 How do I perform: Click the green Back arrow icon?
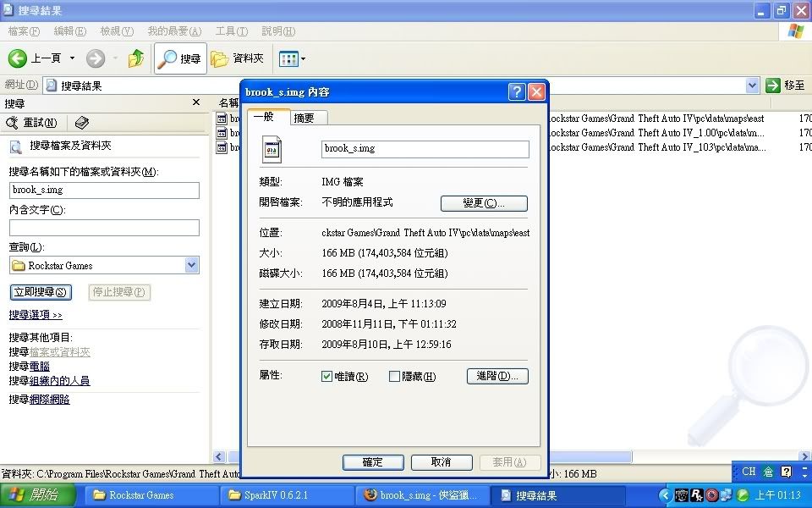[x=18, y=58]
